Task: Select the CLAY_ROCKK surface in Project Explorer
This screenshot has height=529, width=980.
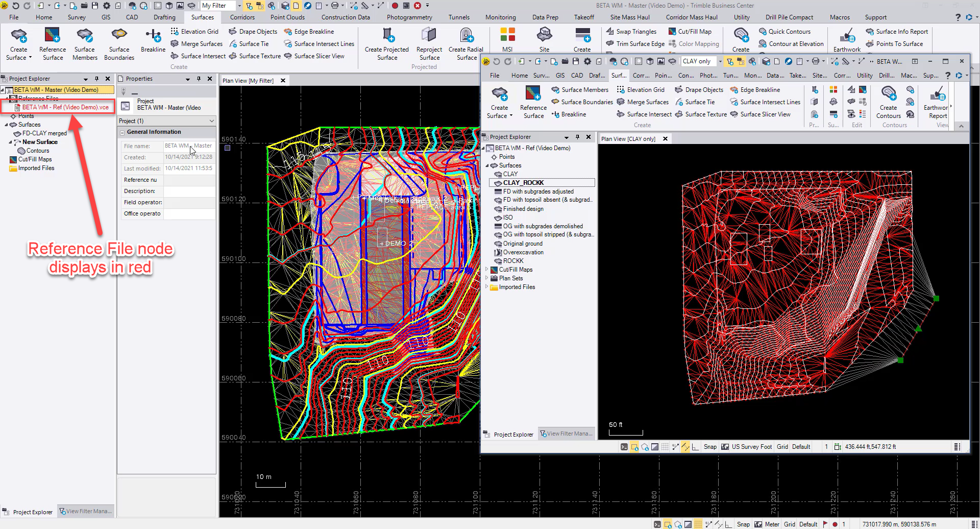Action: pos(523,183)
